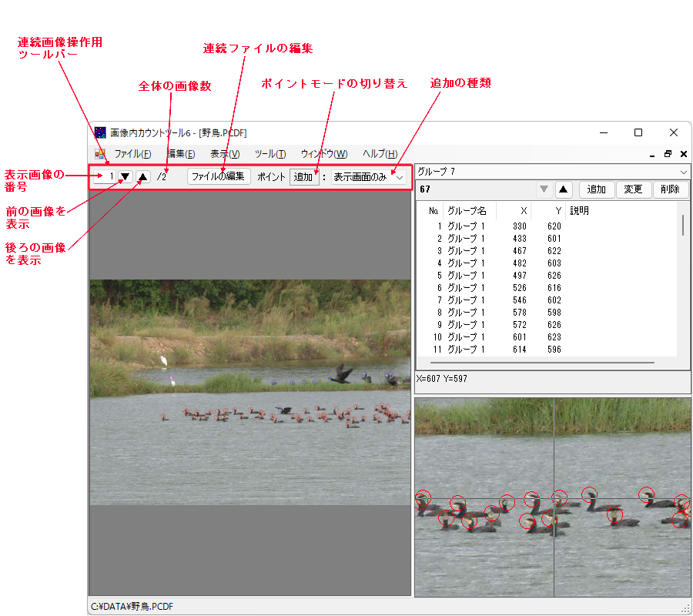Click the horizontal scrollbar under the point list

click(542, 361)
